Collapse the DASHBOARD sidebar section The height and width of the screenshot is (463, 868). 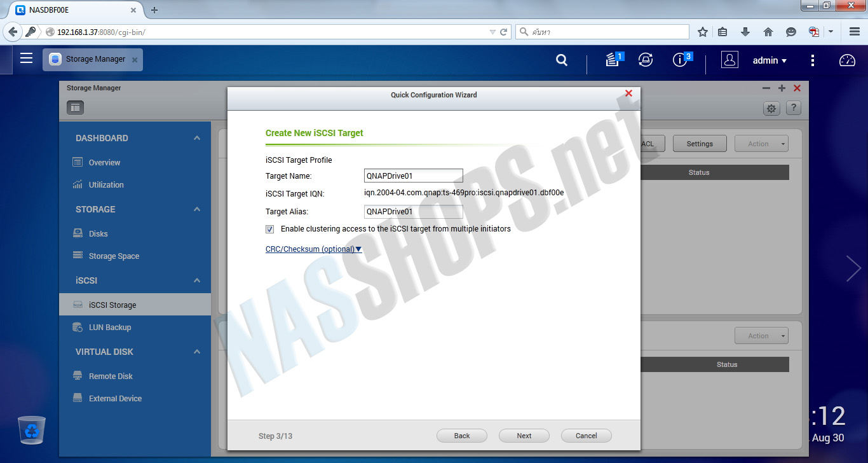197,138
